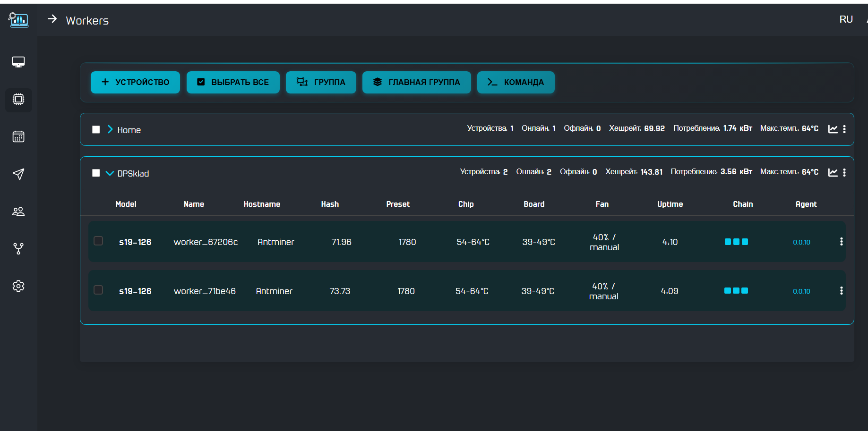Open the three-dot menu for worker_71be46
868x431 pixels.
click(841, 291)
